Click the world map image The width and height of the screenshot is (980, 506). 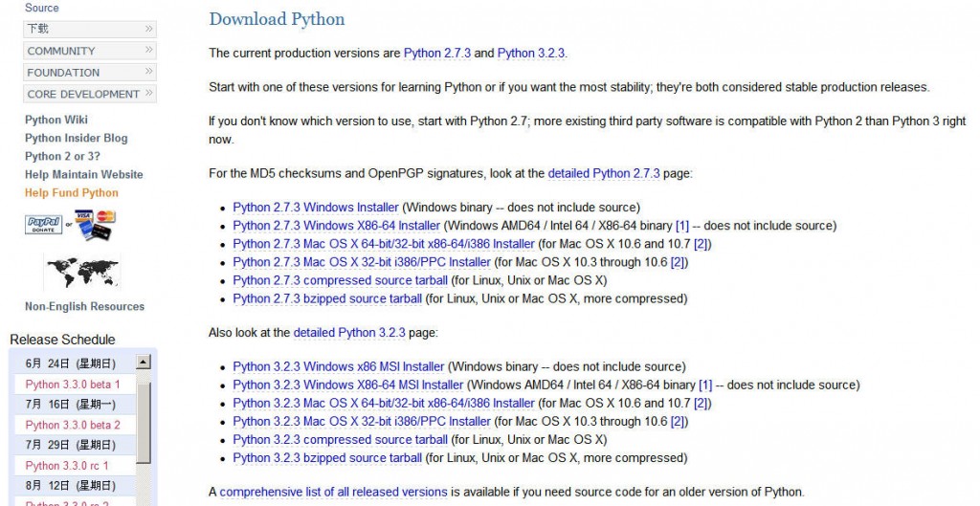82,273
